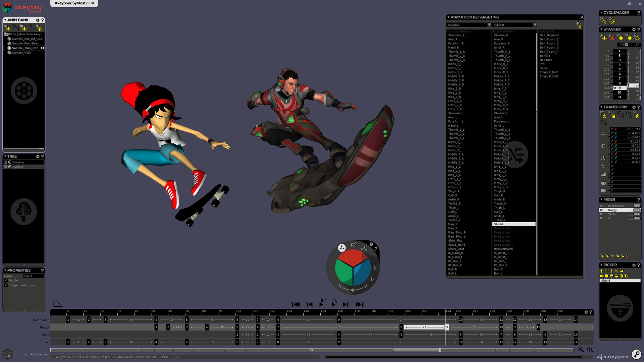Toggle visibility of the Rootmotion mixer layer
644x362 pixels.
601,206
